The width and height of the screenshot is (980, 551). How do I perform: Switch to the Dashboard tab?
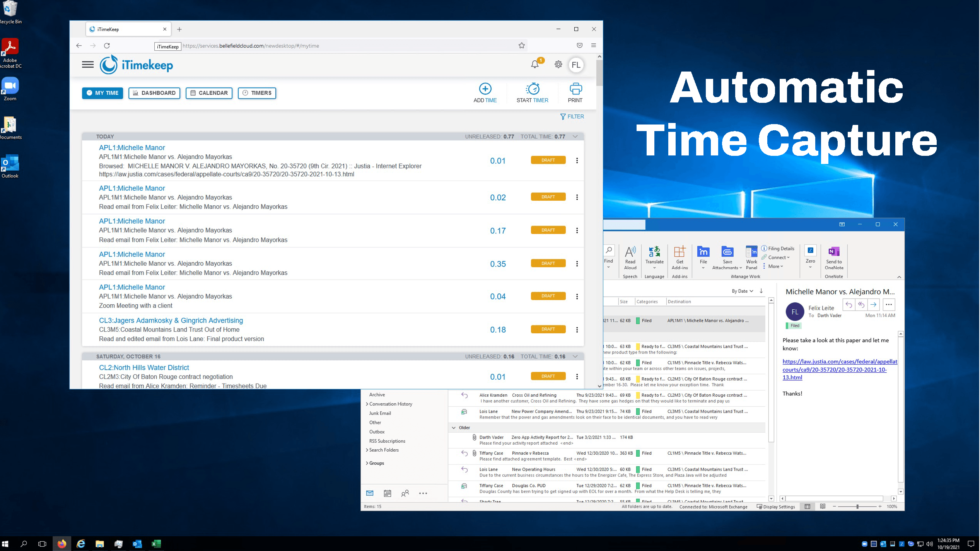coord(154,93)
